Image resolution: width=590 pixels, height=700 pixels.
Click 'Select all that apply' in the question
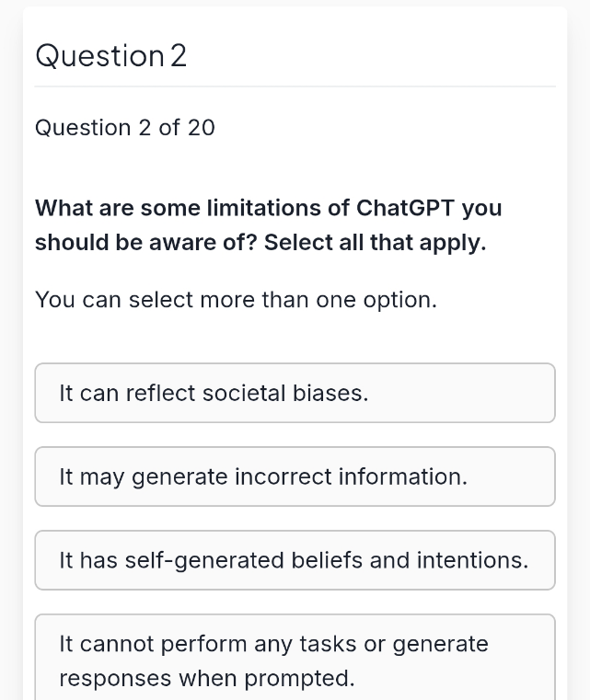(376, 243)
